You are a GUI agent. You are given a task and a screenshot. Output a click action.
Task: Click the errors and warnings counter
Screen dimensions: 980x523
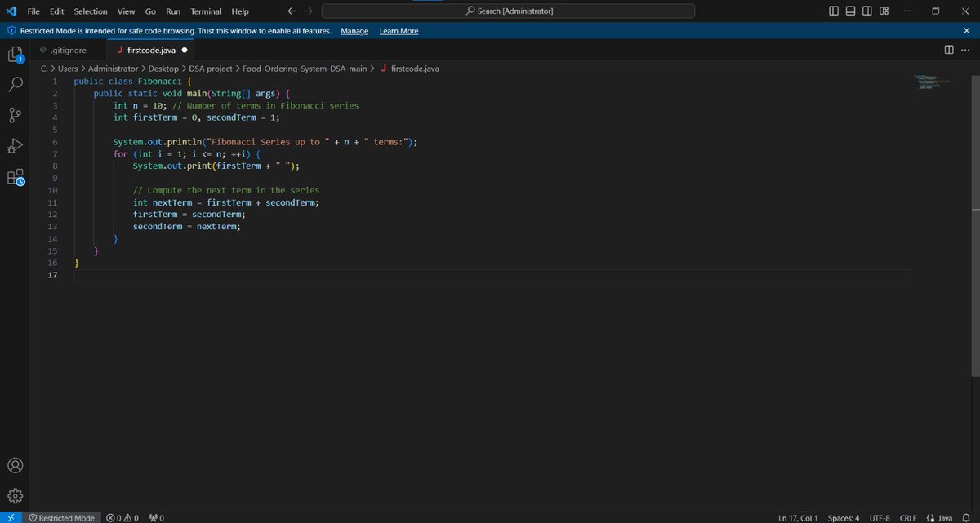pyautogui.click(x=122, y=518)
